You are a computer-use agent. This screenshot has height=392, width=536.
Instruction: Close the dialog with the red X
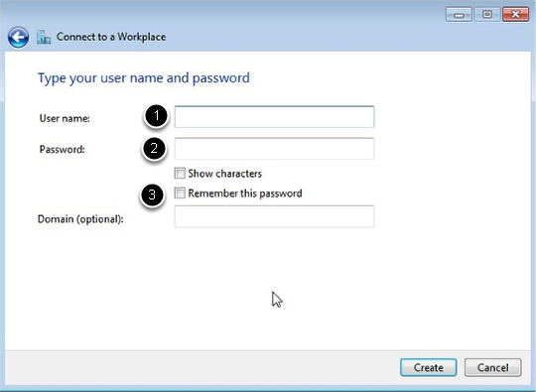click(515, 14)
